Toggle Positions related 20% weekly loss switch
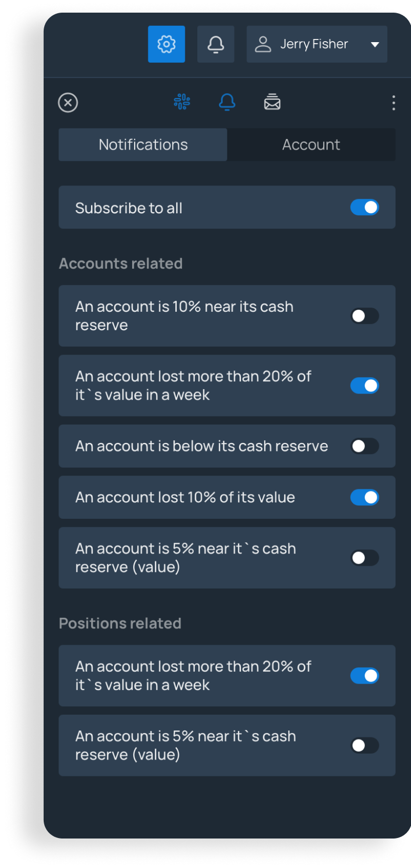The width and height of the screenshot is (411, 868). pos(365,676)
